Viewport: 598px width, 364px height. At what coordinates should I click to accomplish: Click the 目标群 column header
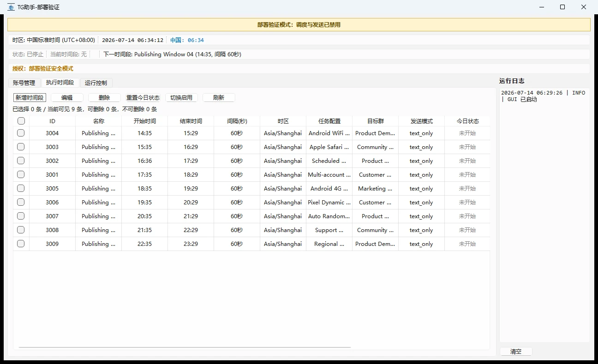click(375, 121)
